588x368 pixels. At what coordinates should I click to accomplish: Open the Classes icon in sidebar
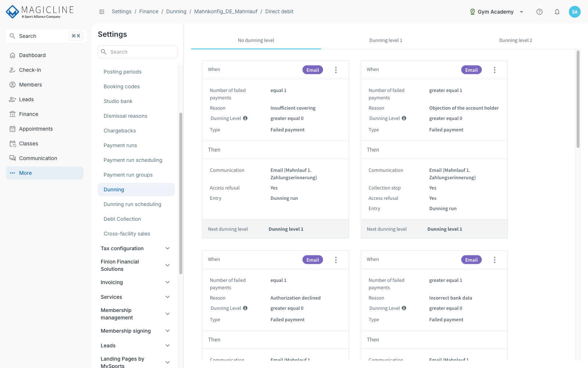coord(12,144)
